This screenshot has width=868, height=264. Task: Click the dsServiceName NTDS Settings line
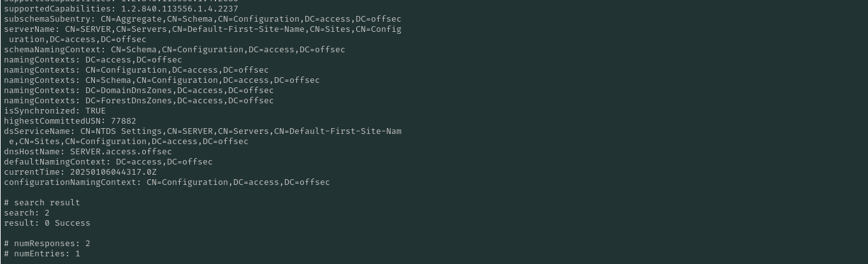[x=202, y=131]
